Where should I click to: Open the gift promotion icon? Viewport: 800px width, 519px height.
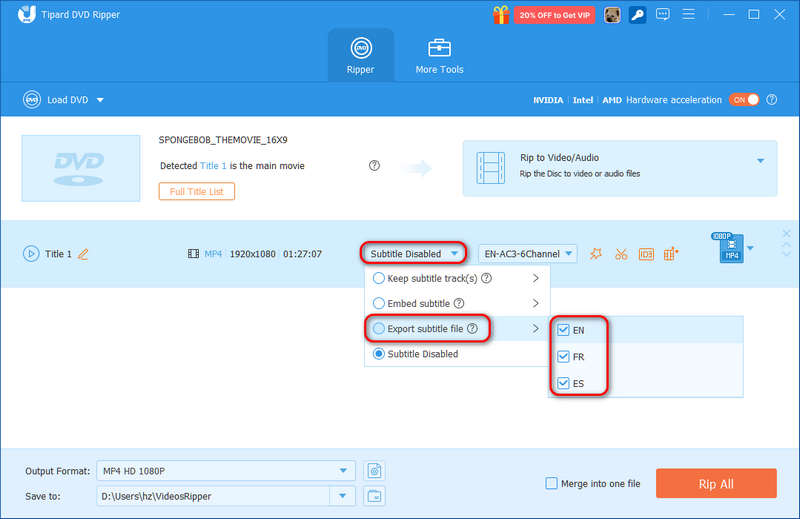coord(501,15)
